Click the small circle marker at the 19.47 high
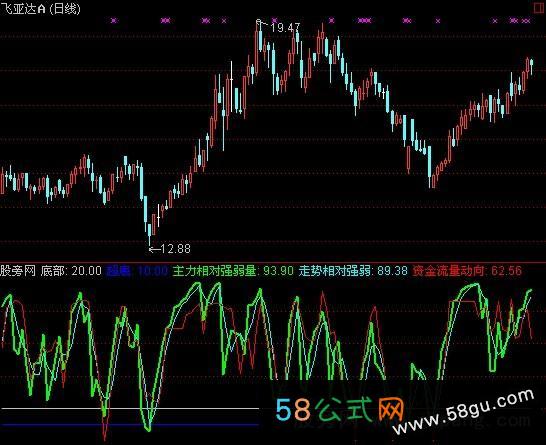 (x=258, y=22)
